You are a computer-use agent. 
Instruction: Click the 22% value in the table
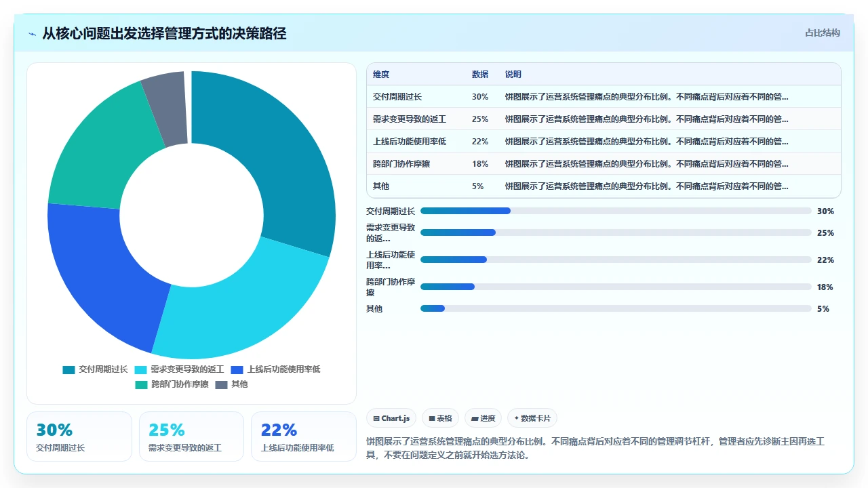[x=480, y=142]
